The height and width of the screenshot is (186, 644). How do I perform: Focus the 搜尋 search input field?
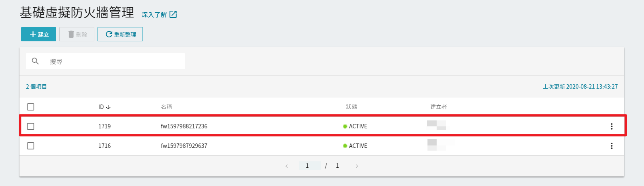coord(105,61)
